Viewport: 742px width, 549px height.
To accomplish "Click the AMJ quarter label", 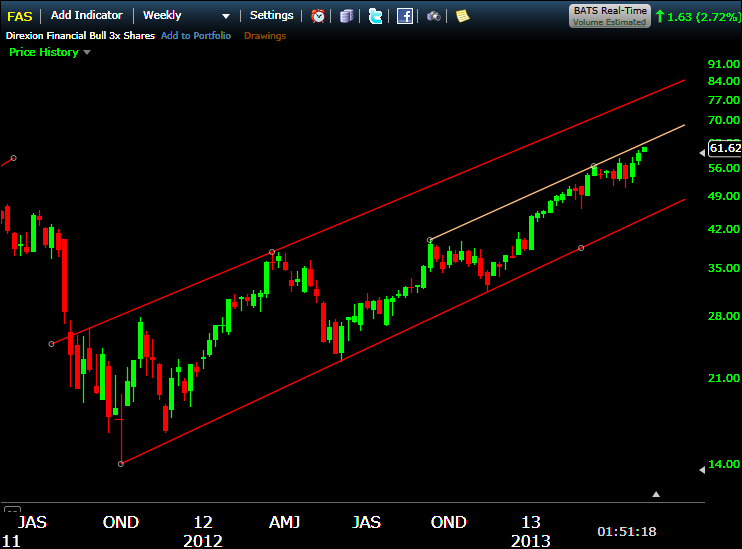I will (x=284, y=522).
